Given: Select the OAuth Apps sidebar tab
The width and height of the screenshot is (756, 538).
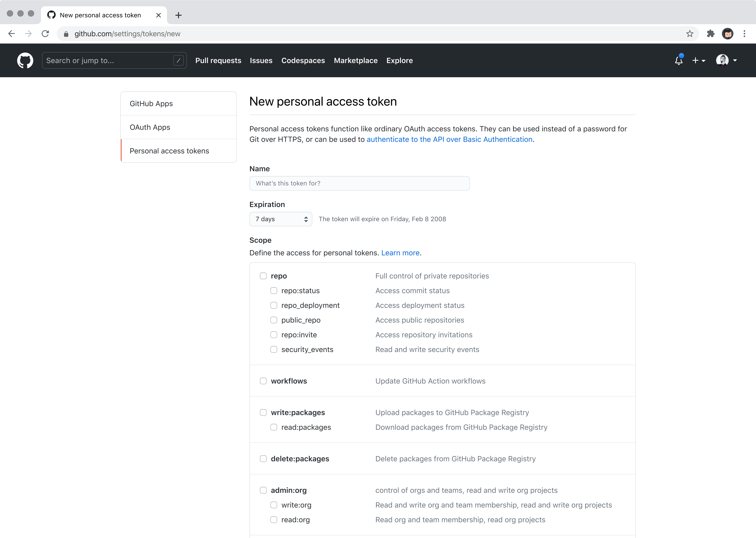Looking at the screenshot, I should 150,127.
